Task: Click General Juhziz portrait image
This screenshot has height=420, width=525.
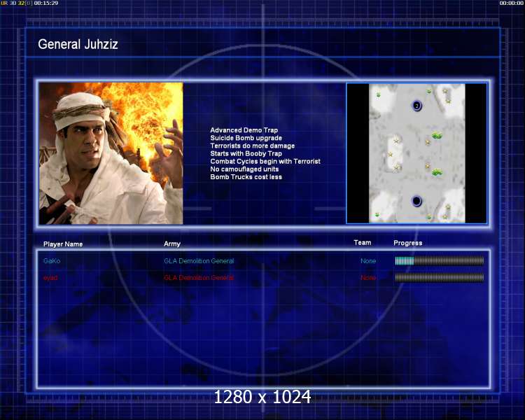Action: point(111,153)
